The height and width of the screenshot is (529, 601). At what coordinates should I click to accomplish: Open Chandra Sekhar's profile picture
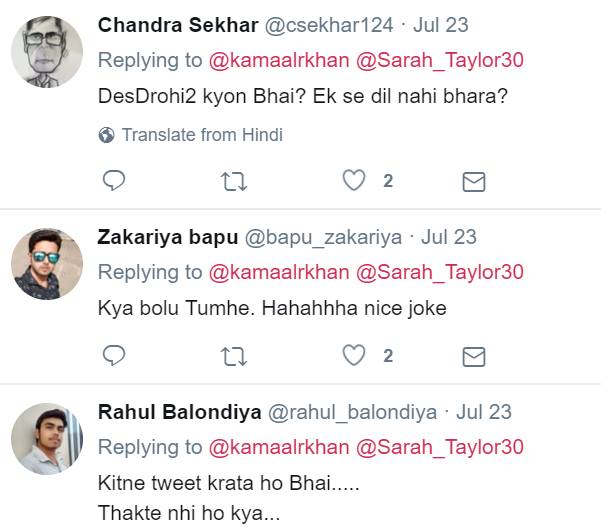pos(47,52)
